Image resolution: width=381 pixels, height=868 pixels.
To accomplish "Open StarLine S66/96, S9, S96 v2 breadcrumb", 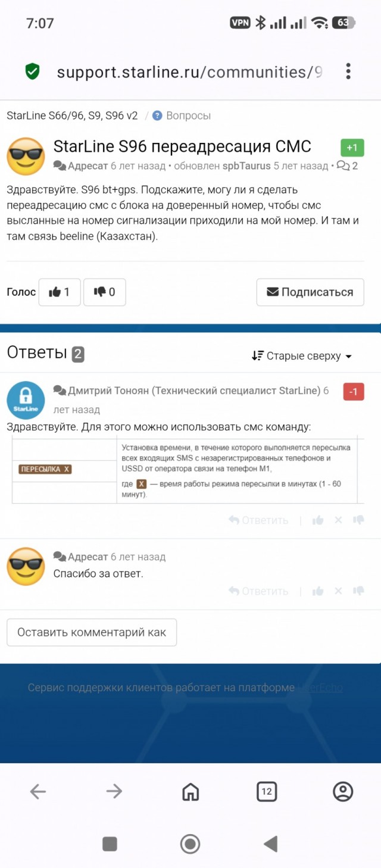I will [72, 115].
